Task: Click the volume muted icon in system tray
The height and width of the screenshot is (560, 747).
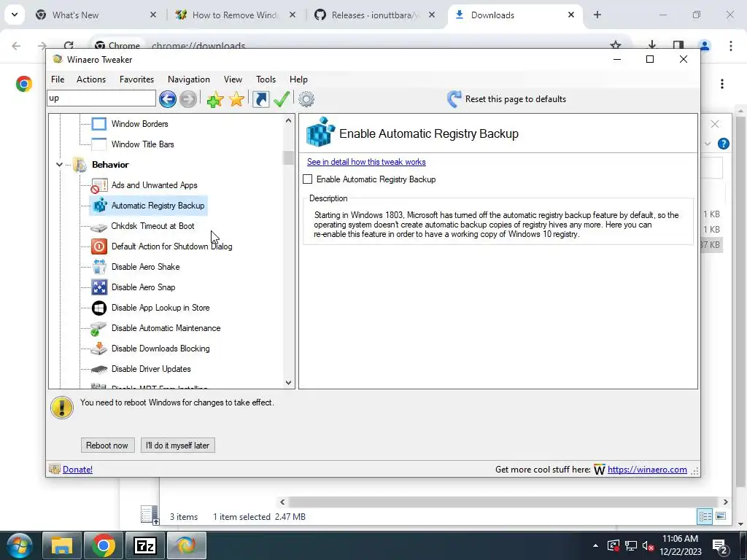Action: (x=648, y=545)
